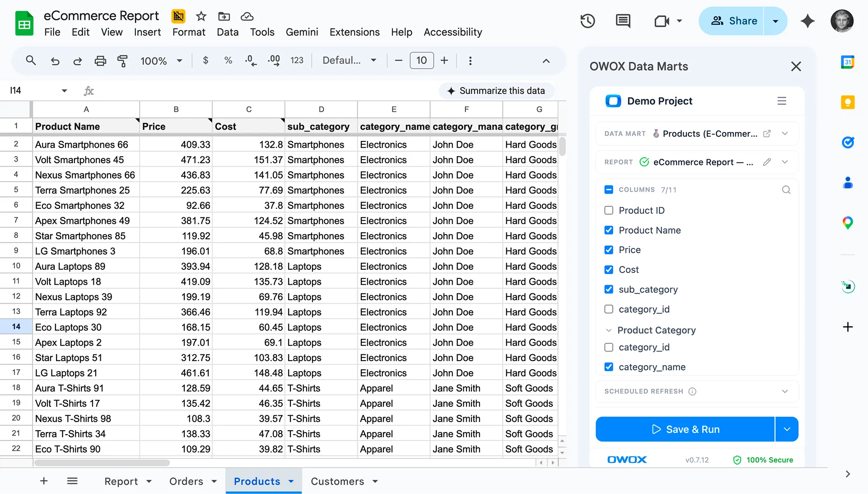Uncheck the Product Name column
The height and width of the screenshot is (494, 868).
pyautogui.click(x=609, y=230)
